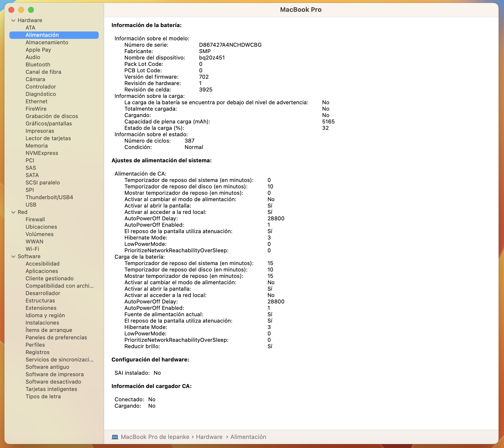
Task: Select Apple Pay in the sidebar
Action: pos(38,50)
